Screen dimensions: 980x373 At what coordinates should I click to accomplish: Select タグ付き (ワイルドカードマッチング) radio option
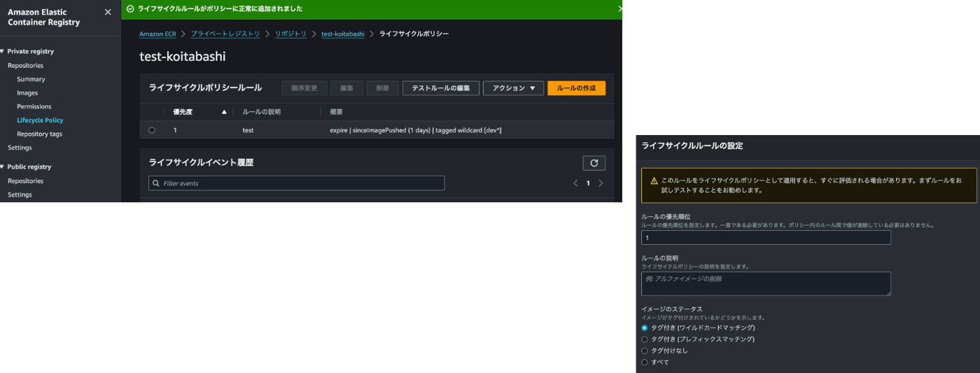click(645, 328)
